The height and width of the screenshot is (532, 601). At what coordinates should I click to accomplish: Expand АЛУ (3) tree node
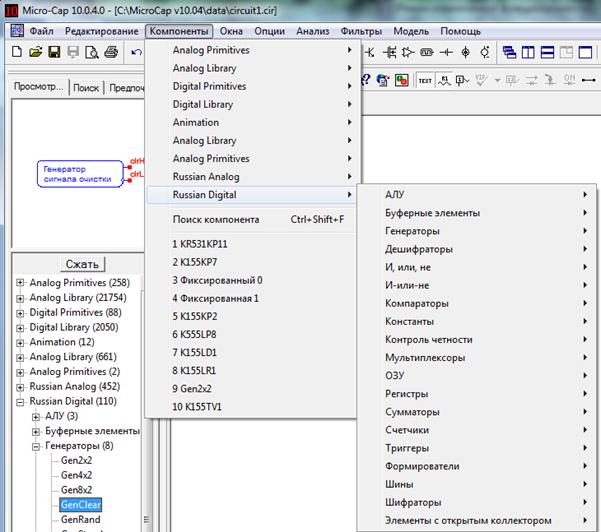click(36, 417)
